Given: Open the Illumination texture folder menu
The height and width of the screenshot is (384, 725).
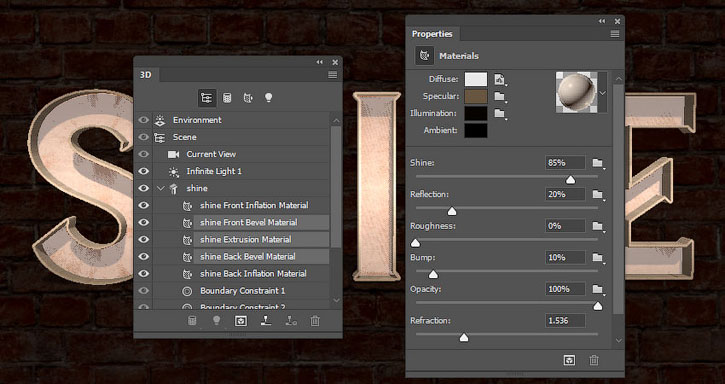Looking at the screenshot, I should click(499, 113).
